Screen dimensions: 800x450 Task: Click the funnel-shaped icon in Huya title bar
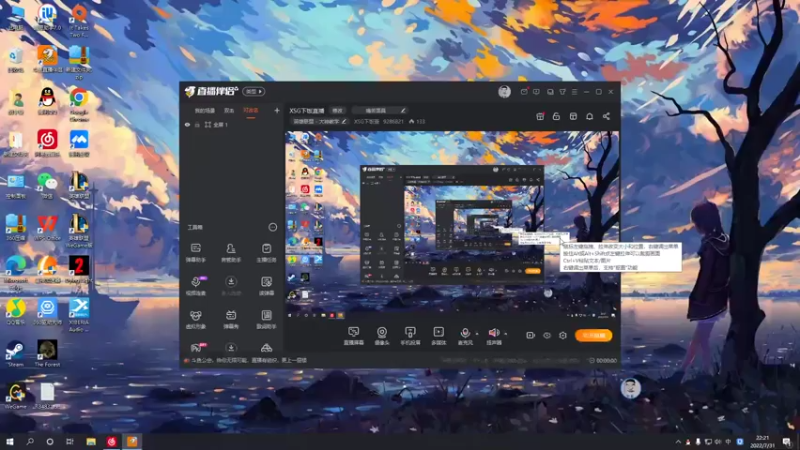click(562, 92)
